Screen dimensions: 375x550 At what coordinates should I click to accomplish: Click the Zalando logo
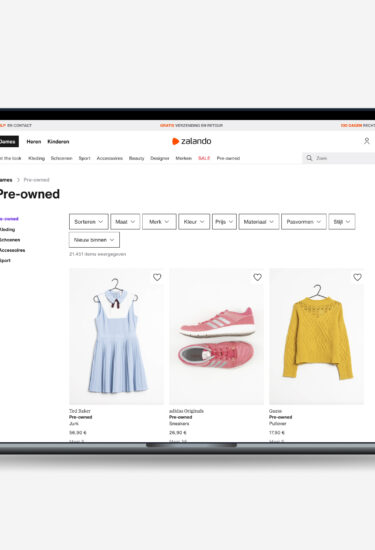tap(192, 141)
